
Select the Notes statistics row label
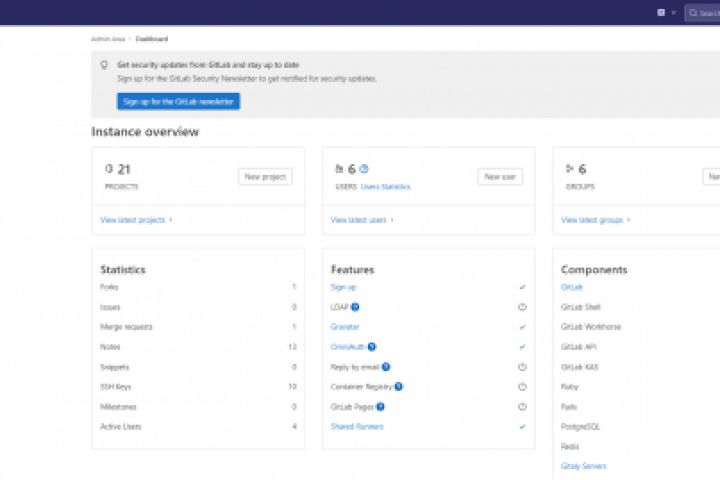click(x=110, y=347)
